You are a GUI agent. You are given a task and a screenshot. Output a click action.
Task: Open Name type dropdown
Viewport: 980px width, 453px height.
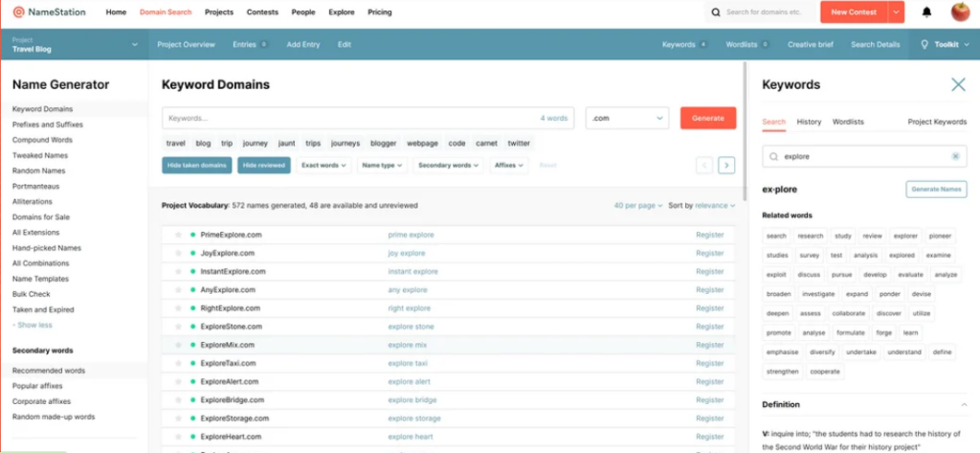[x=382, y=165]
